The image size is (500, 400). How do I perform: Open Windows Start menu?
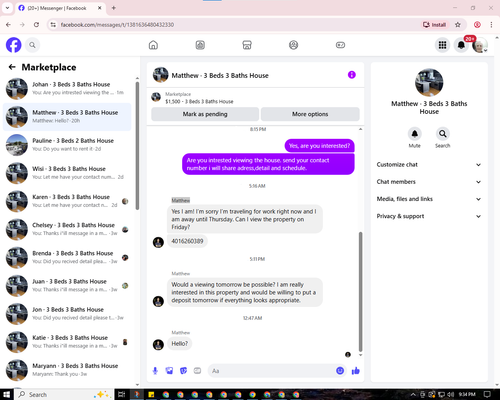click(6, 395)
